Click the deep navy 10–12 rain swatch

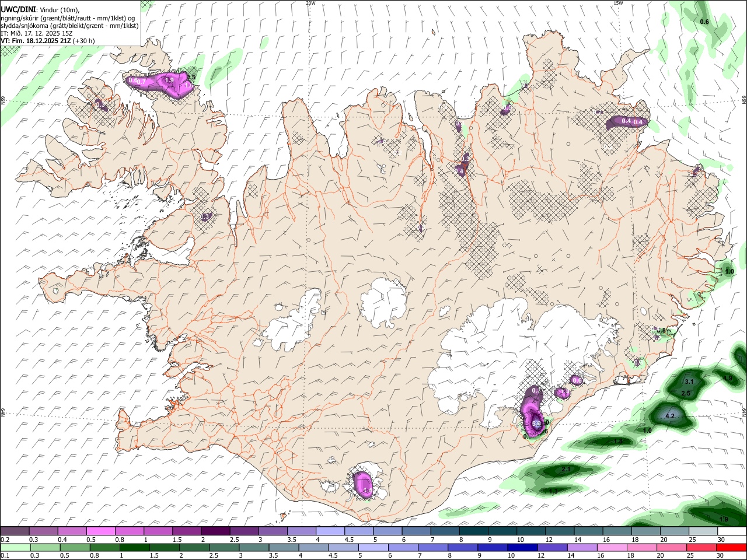pos(522,547)
